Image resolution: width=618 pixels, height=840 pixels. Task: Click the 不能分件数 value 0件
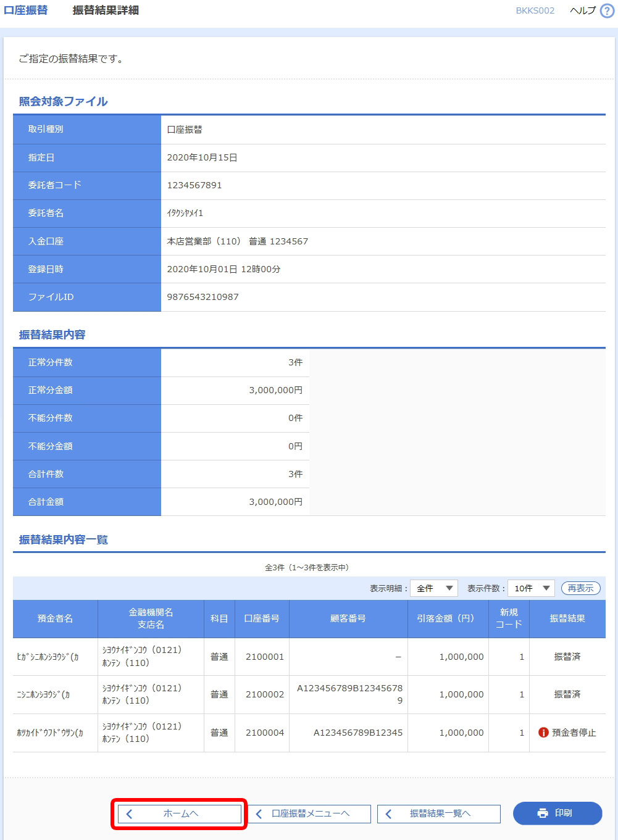coord(296,418)
